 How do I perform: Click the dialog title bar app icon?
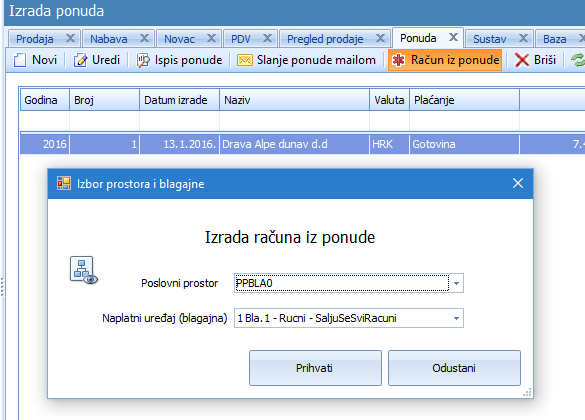click(64, 183)
